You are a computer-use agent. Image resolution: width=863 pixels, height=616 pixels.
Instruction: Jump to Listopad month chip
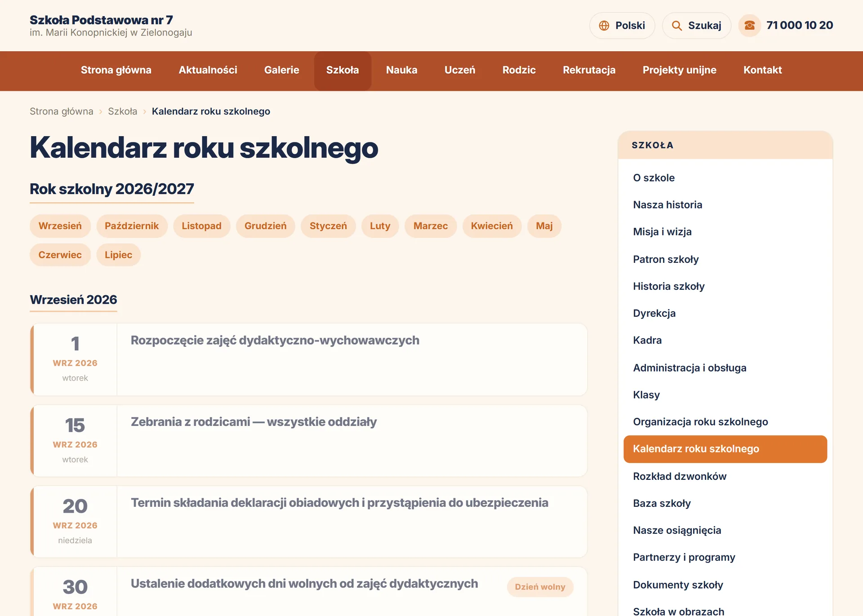tap(201, 226)
